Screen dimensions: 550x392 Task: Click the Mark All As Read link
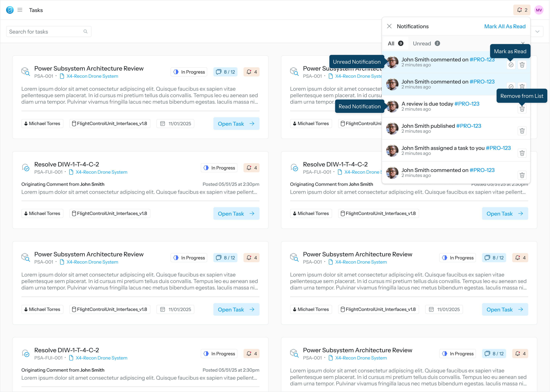505,26
